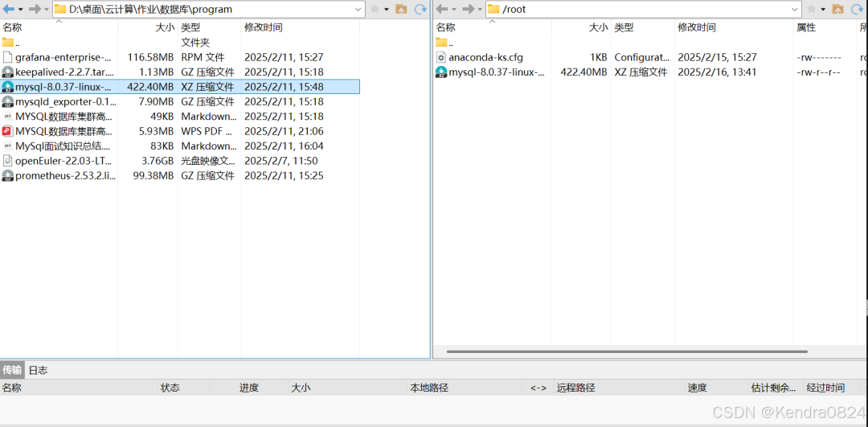Screen dimensions: 868x427
Task: Select the openEuler-22.03-LT file name
Action: pos(64,161)
